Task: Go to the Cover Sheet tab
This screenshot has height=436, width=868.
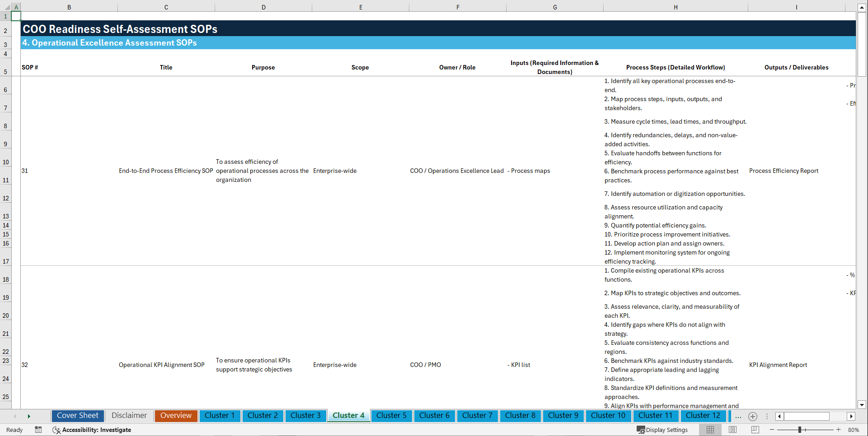Action: [77, 416]
